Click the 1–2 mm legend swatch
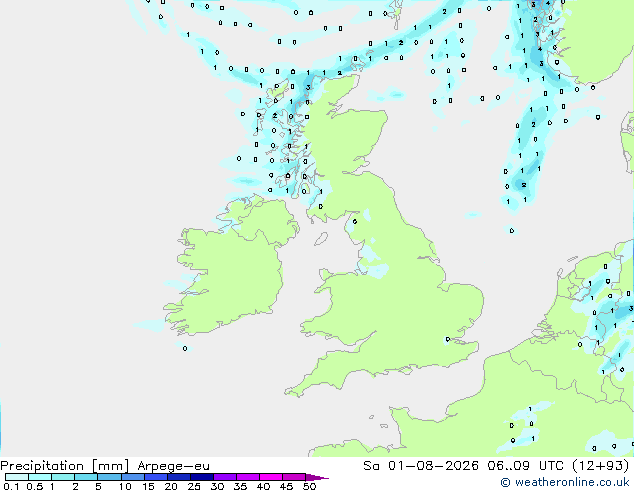Viewport: 634px width, 490px height. click(x=63, y=477)
